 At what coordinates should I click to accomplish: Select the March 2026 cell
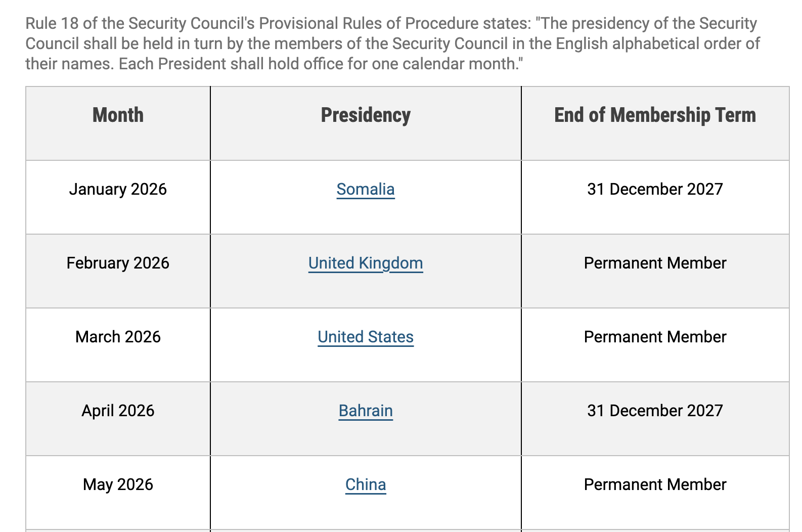[x=118, y=337]
